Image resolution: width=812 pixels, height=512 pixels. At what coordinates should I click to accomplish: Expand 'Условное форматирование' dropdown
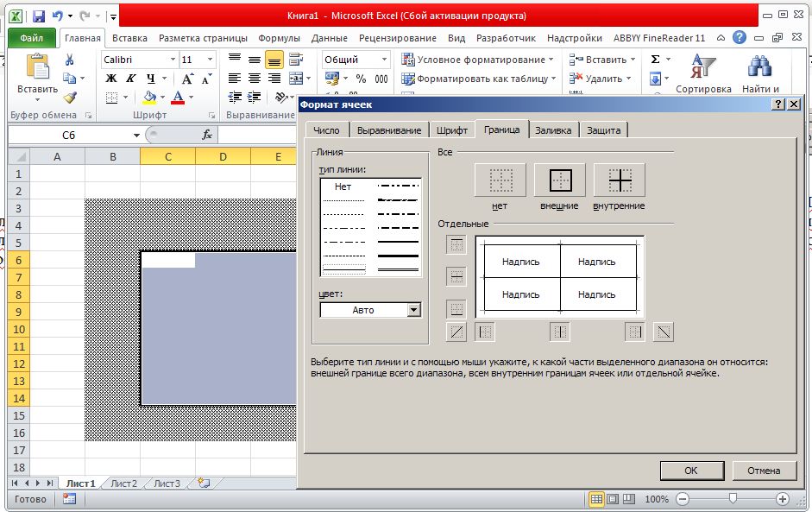551,60
